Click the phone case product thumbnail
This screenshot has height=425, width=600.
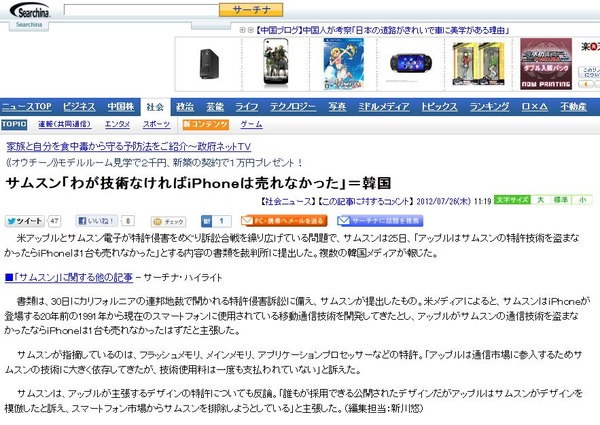[x=276, y=63]
